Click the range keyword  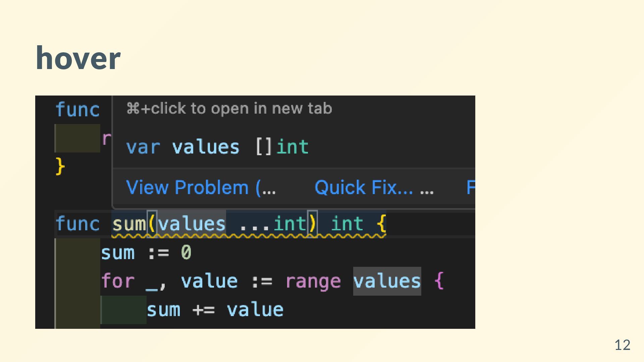click(313, 282)
